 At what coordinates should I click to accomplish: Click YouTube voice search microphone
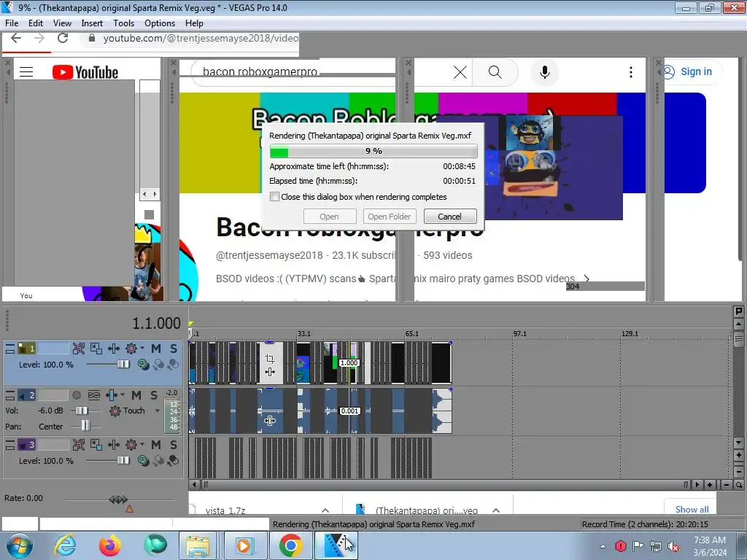click(x=544, y=72)
